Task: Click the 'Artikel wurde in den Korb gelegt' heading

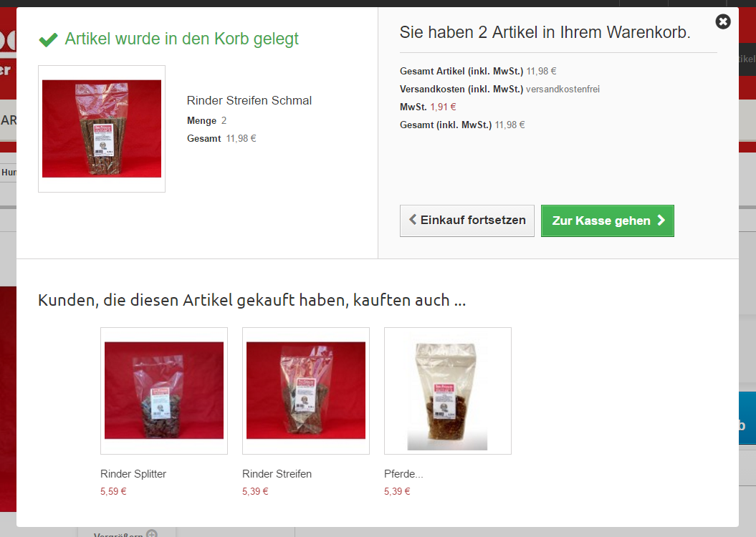Action: pos(182,39)
